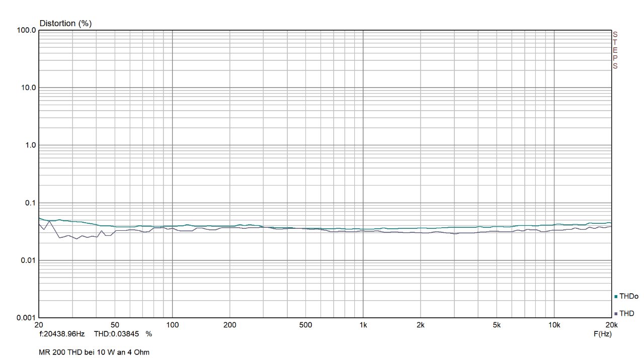644x358 pixels.
Task: Click the f:20438.96Hz cursor frequency readout
Action: click(x=62, y=333)
